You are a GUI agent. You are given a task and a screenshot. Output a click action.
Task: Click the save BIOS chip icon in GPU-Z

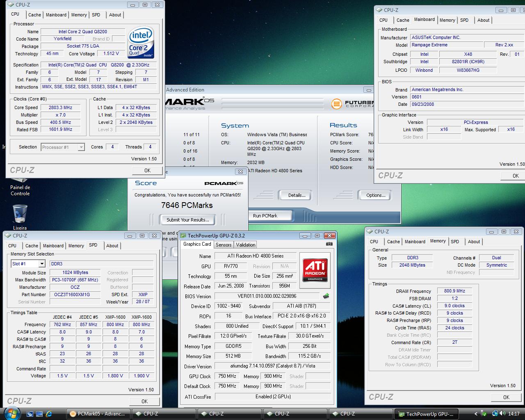click(326, 296)
